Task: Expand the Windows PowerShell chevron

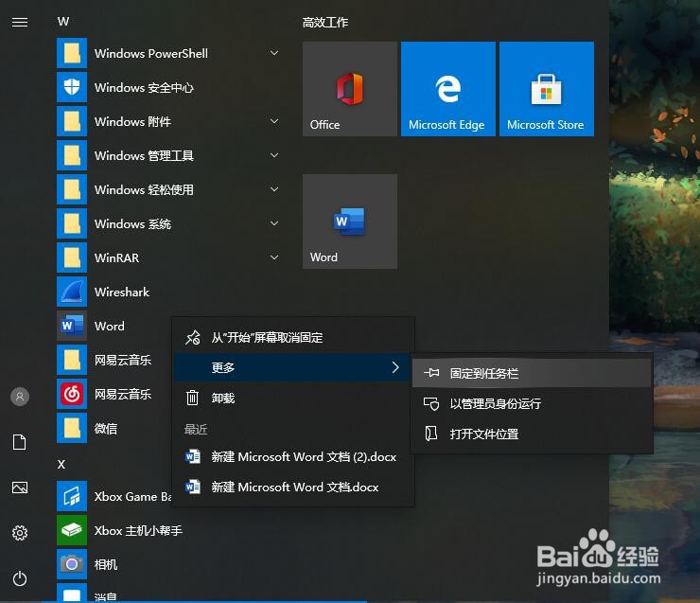Action: click(274, 53)
